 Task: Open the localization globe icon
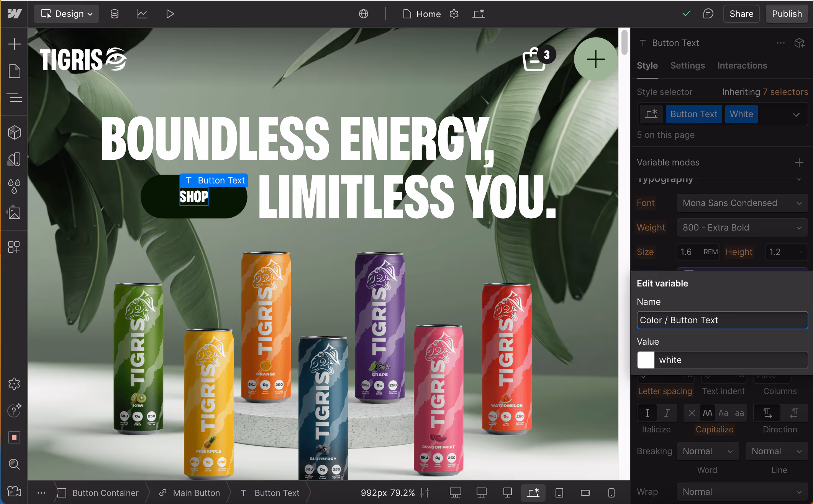tap(364, 14)
